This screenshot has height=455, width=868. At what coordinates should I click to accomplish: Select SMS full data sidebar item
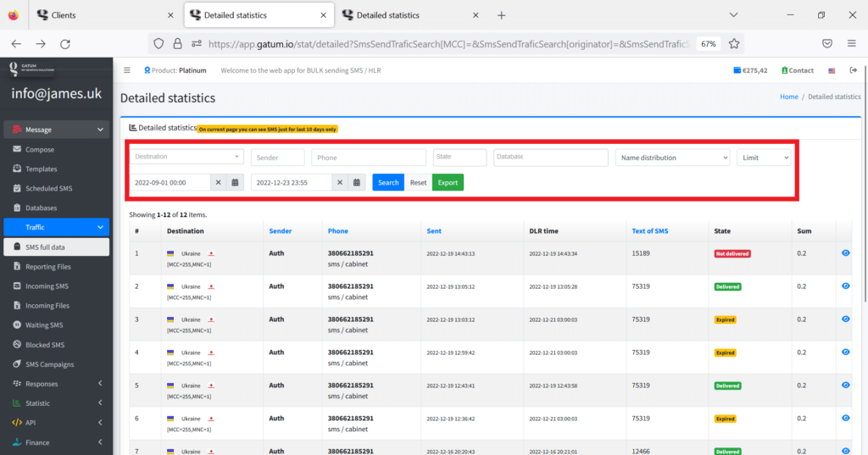tap(57, 247)
